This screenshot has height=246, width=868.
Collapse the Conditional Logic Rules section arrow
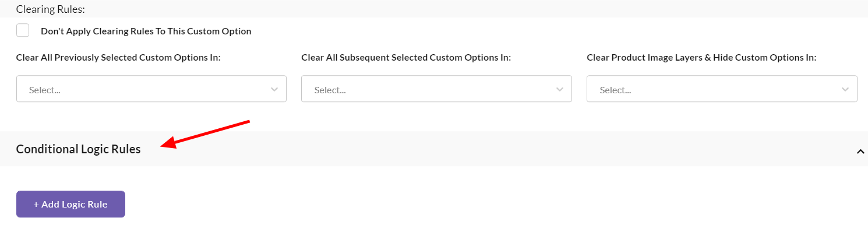point(860,152)
